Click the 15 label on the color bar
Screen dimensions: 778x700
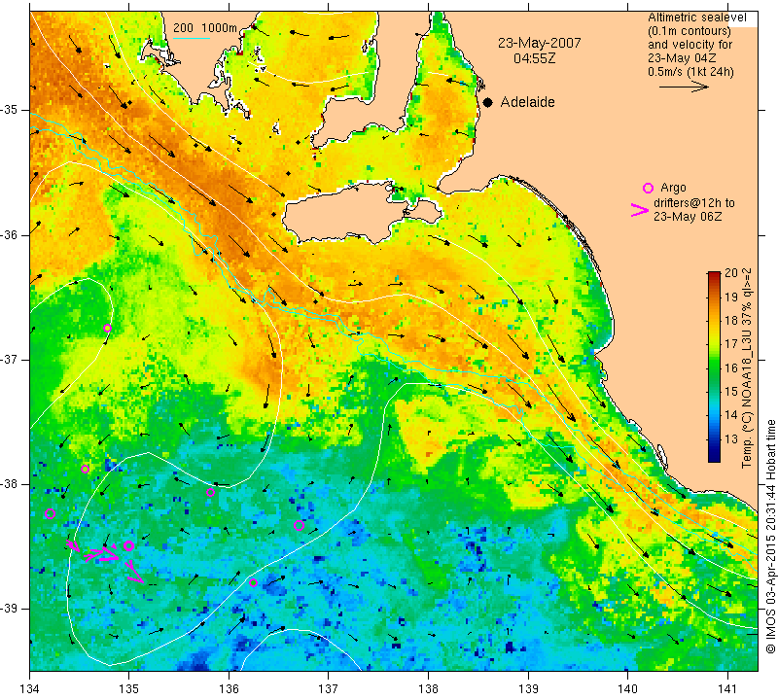point(731,392)
